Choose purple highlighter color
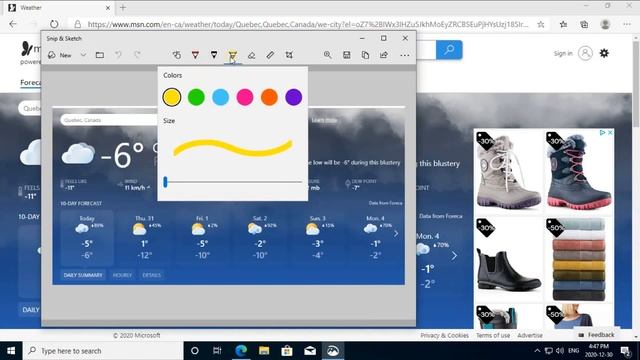Screen dimensions: 640x360 [x=294, y=97]
